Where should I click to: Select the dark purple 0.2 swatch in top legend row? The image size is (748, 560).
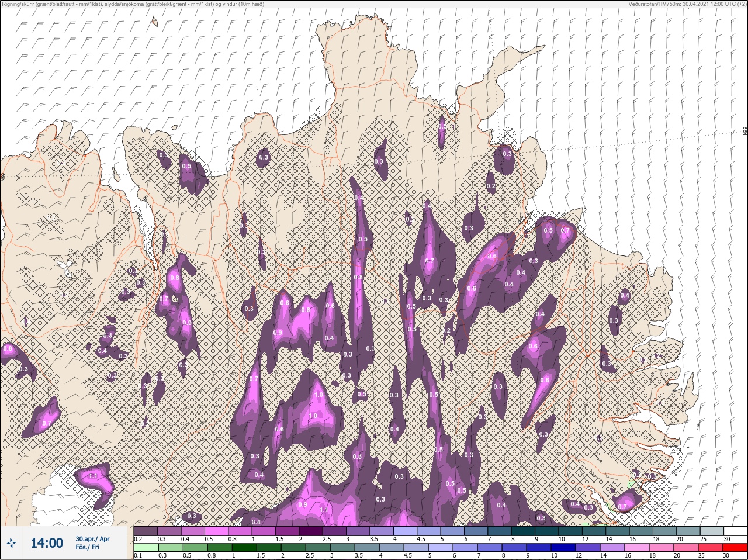click(146, 531)
